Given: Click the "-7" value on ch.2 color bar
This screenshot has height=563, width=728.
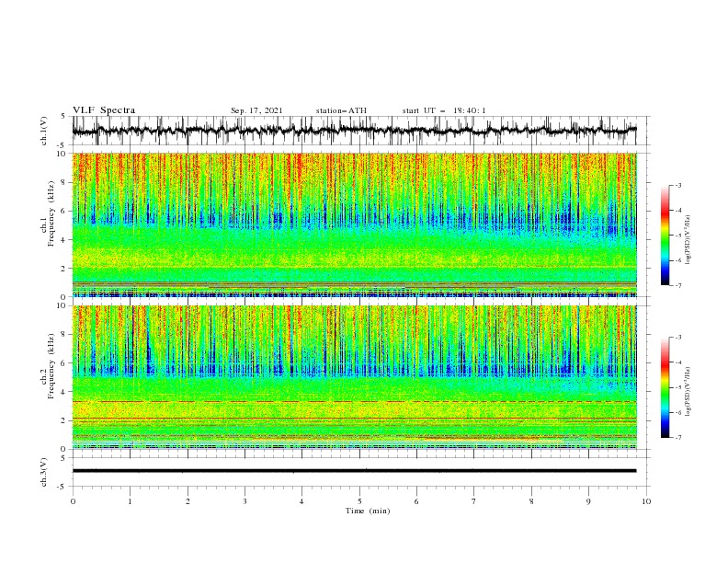Looking at the screenshot, I should (x=678, y=438).
